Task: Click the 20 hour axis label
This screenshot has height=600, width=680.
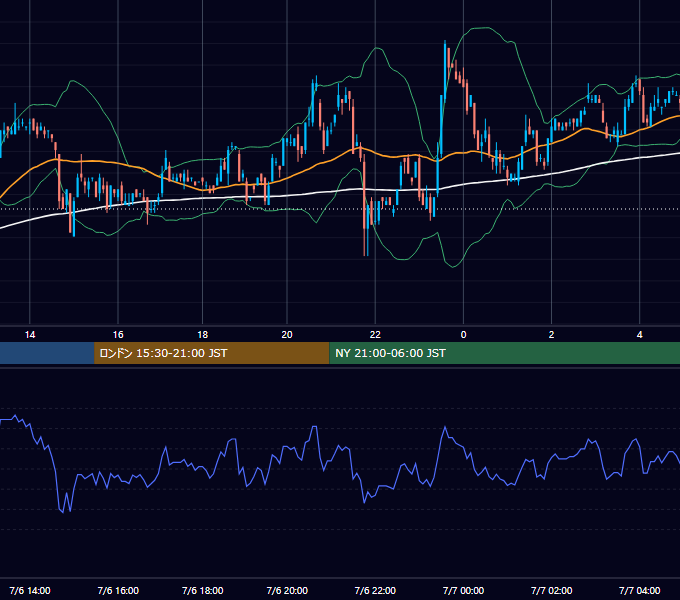Action: pyautogui.click(x=287, y=335)
